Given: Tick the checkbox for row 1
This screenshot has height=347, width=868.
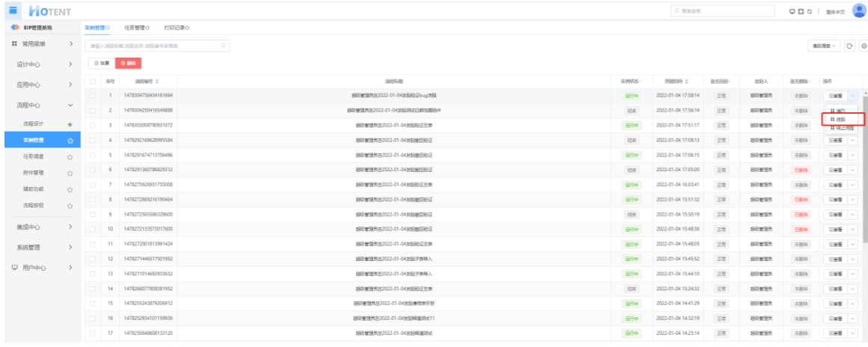Looking at the screenshot, I should tap(93, 96).
